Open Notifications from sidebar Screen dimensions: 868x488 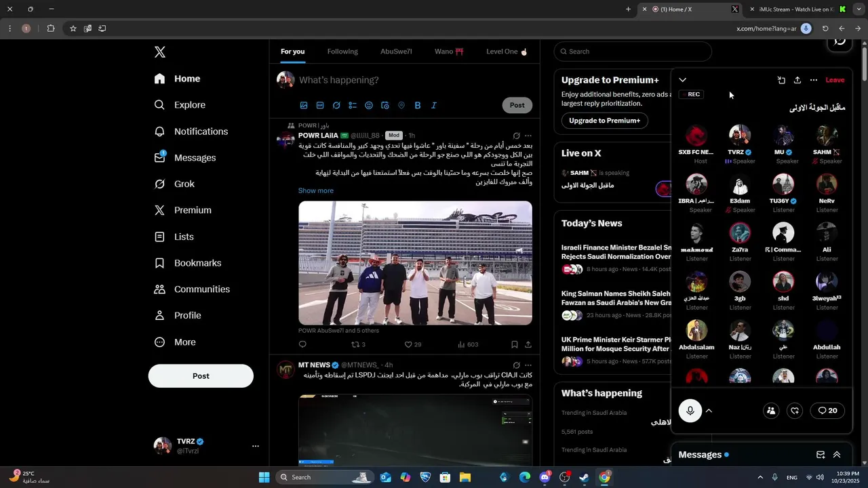pos(192,131)
